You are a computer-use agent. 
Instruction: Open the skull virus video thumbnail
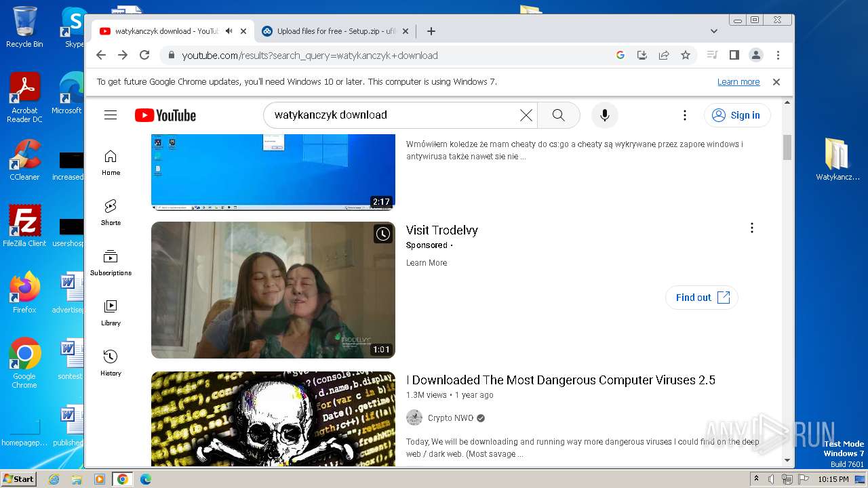273,418
